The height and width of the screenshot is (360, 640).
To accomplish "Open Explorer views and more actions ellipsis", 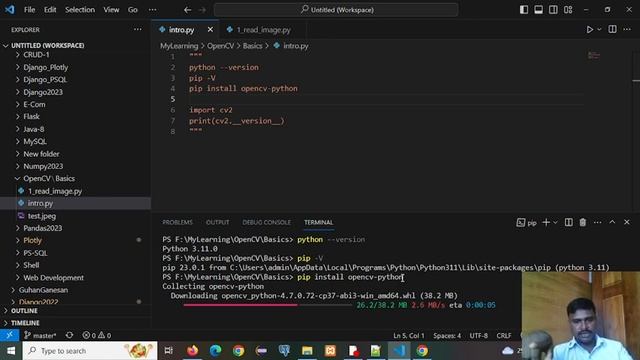I will [x=138, y=29].
